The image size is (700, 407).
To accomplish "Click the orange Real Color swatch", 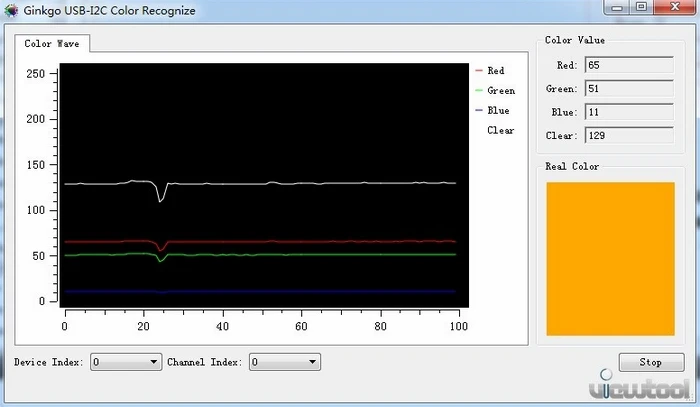I will [x=610, y=258].
